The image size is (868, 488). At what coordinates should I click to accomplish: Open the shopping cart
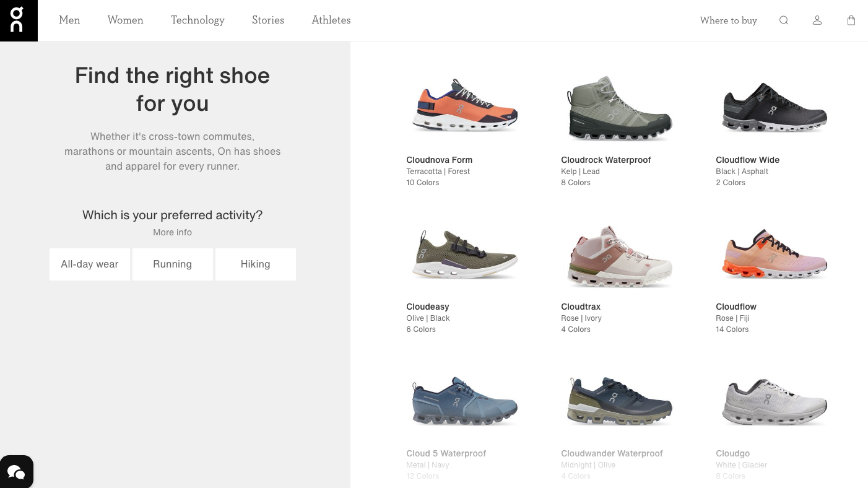coord(851,20)
